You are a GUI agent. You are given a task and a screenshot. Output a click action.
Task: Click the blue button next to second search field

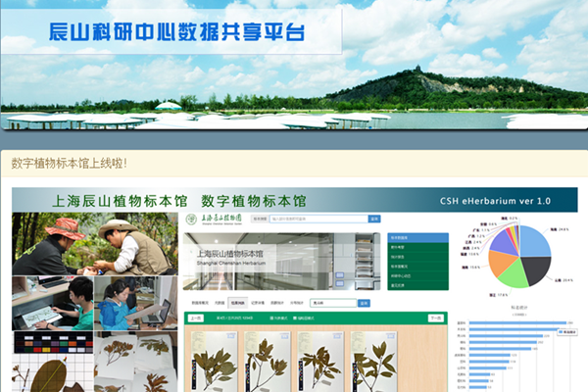click(x=364, y=303)
